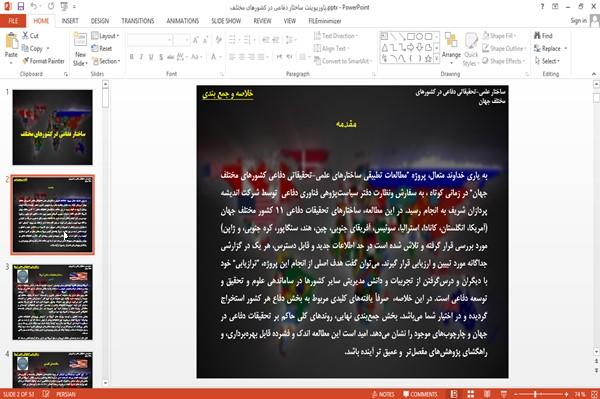Open the REVIEW tab
600x399 pixels.
coord(262,21)
